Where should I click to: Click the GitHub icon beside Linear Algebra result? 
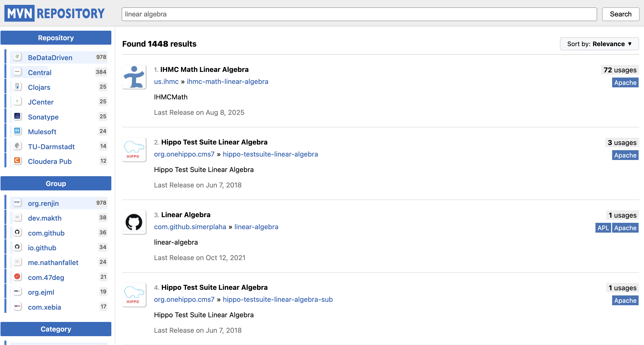pos(134,222)
